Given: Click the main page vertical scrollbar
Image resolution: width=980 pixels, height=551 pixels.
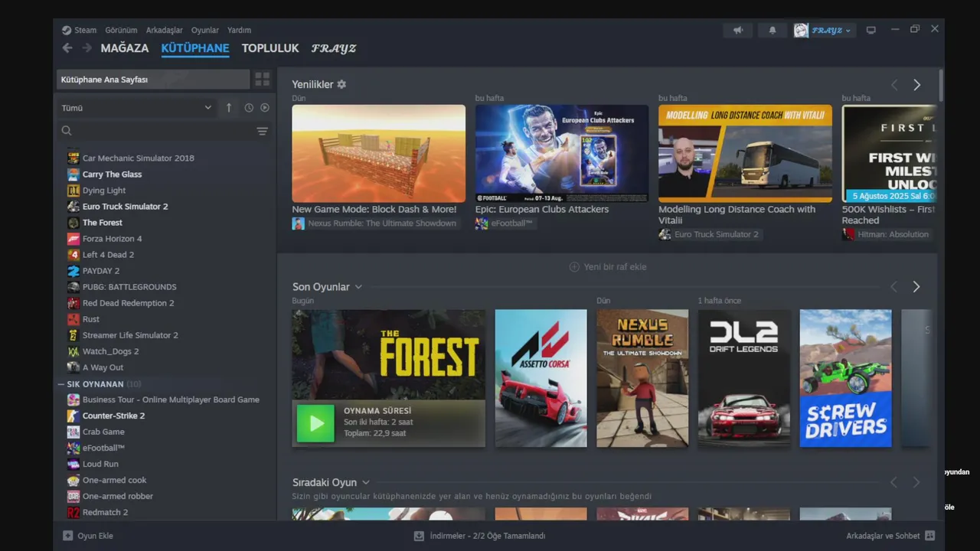Looking at the screenshot, I should pyautogui.click(x=941, y=86).
